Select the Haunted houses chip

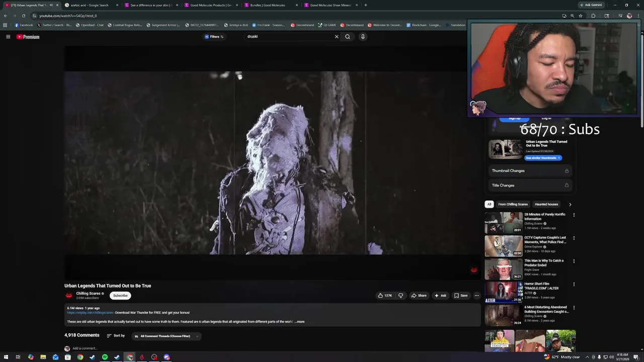(546, 204)
